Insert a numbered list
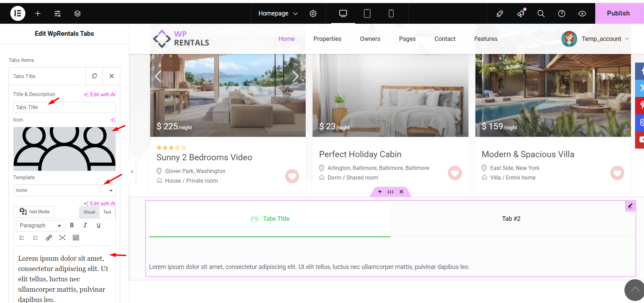The height and width of the screenshot is (303, 644). [x=35, y=238]
